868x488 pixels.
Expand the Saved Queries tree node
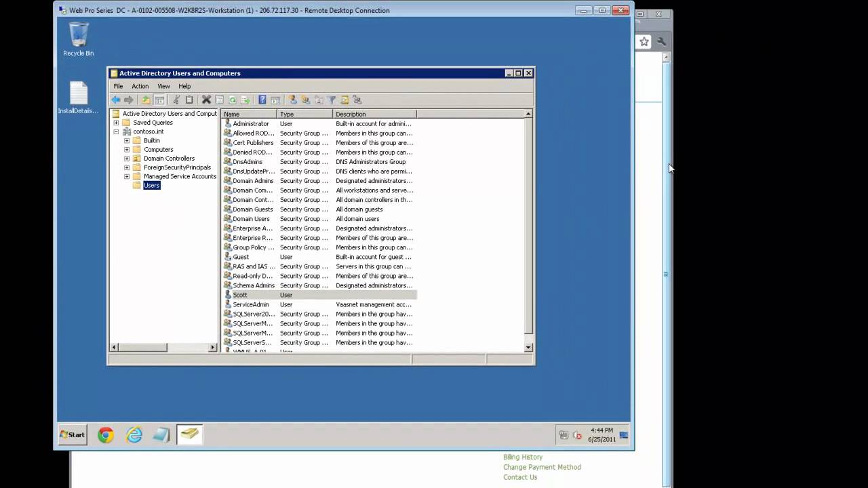coord(116,123)
